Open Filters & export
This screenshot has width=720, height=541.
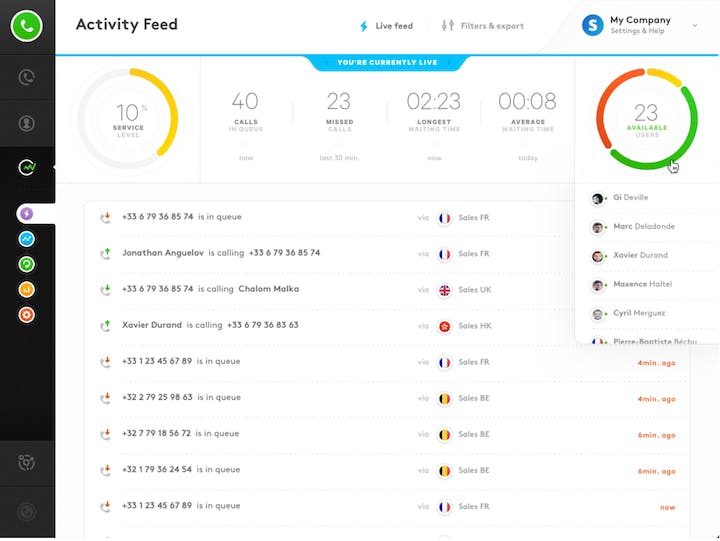[483, 26]
